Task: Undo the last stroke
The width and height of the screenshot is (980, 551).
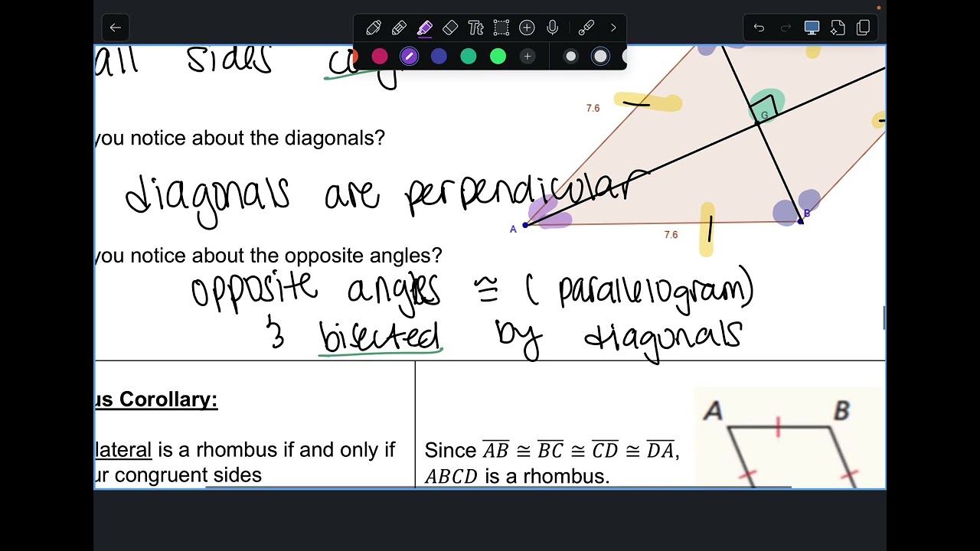Action: point(759,28)
